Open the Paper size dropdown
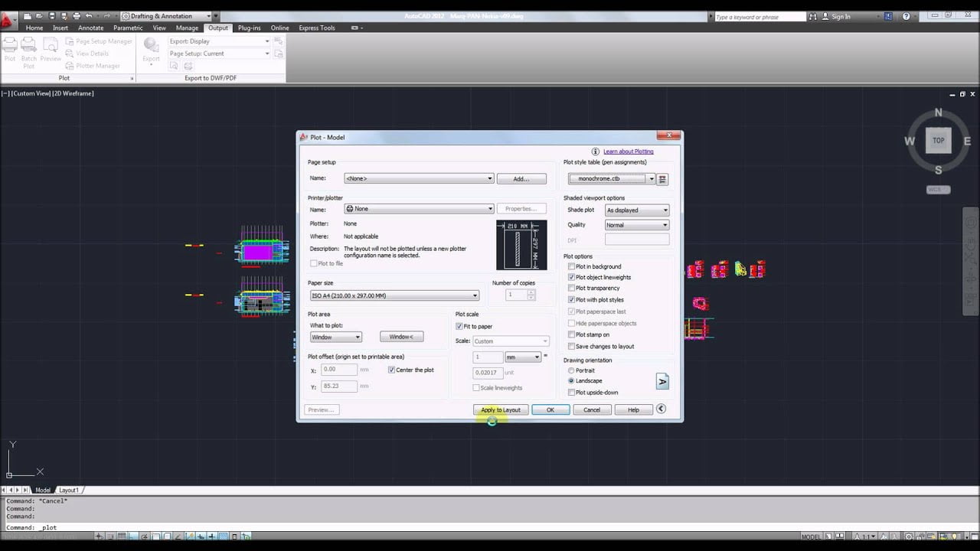This screenshot has width=980, height=551. click(475, 295)
